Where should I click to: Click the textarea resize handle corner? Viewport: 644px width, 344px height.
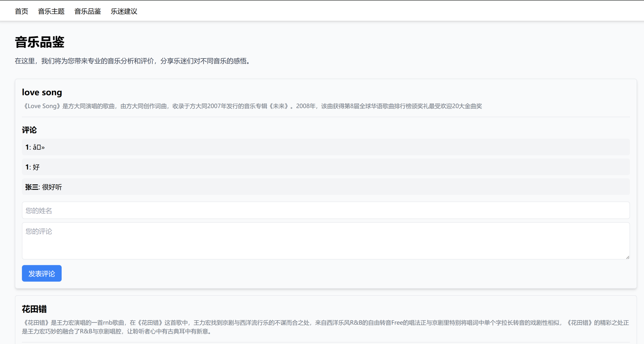pyautogui.click(x=627, y=257)
